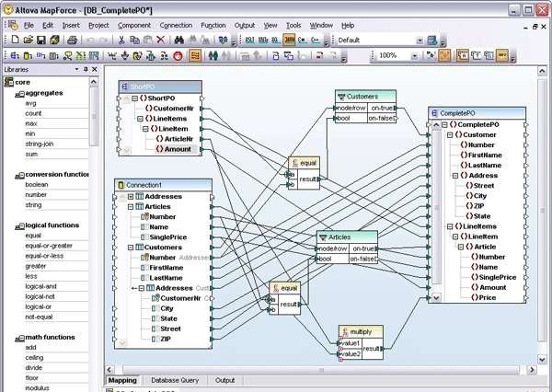Collapse Address node in CompletePO
Screen dimensions: 552x392
coord(455,176)
